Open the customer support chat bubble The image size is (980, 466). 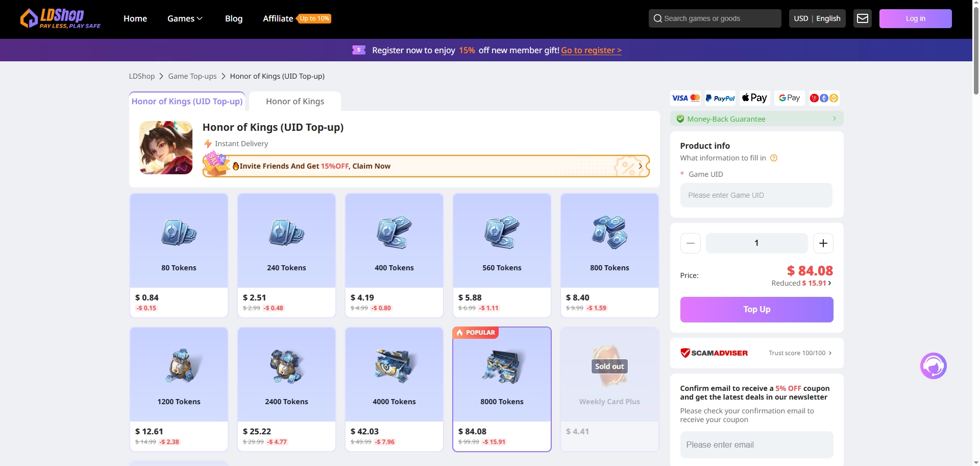pos(933,366)
